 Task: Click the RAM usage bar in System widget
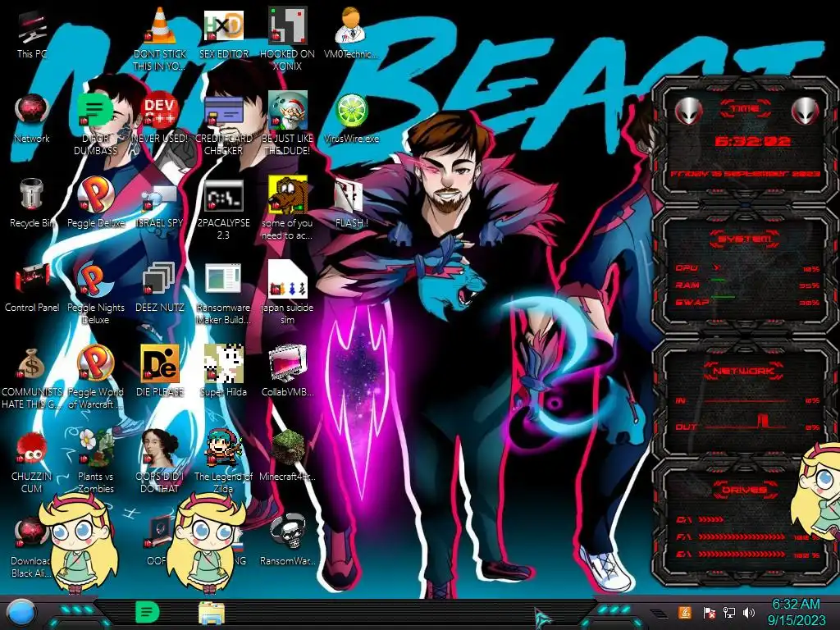click(747, 285)
